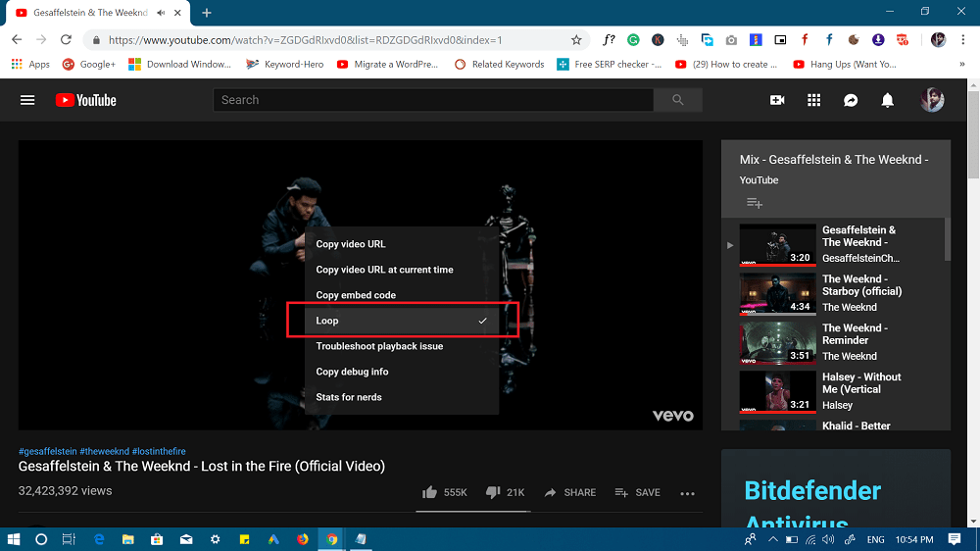The height and width of the screenshot is (551, 980).
Task: Open Keyword-Hero bookmark
Action: click(x=285, y=65)
